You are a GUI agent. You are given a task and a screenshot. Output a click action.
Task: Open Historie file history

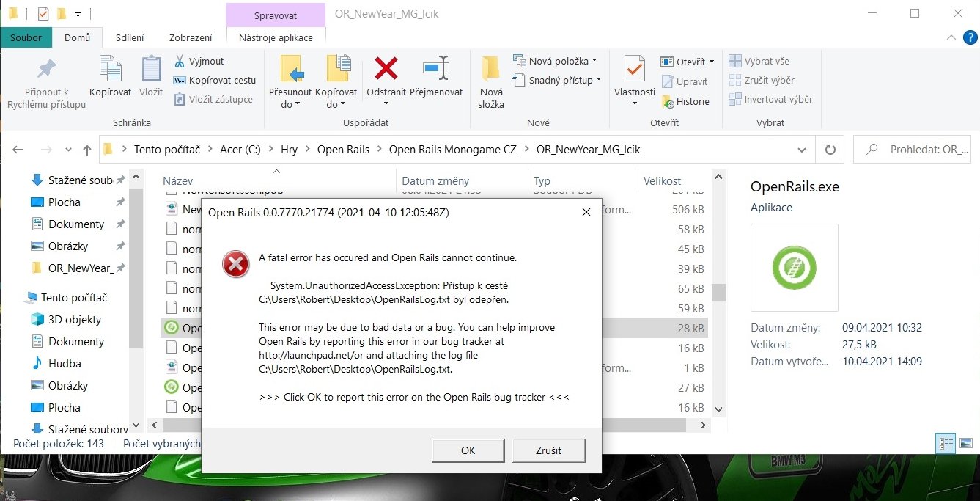(x=685, y=101)
